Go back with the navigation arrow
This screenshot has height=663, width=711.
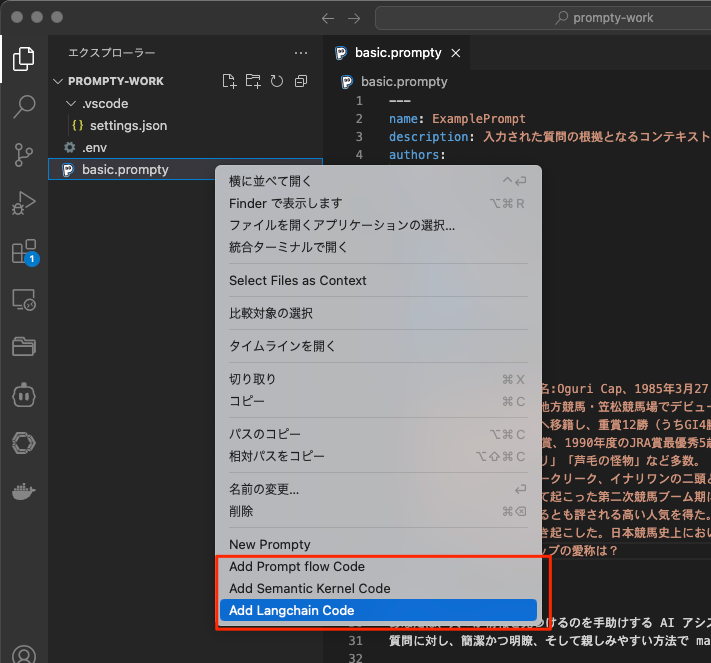pyautogui.click(x=327, y=18)
